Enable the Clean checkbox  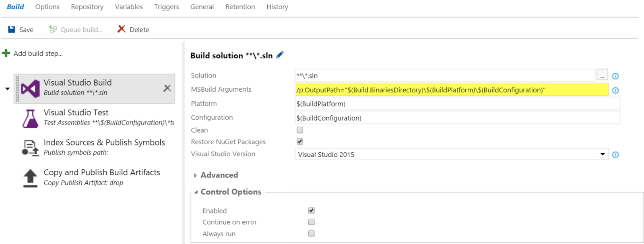click(x=300, y=130)
